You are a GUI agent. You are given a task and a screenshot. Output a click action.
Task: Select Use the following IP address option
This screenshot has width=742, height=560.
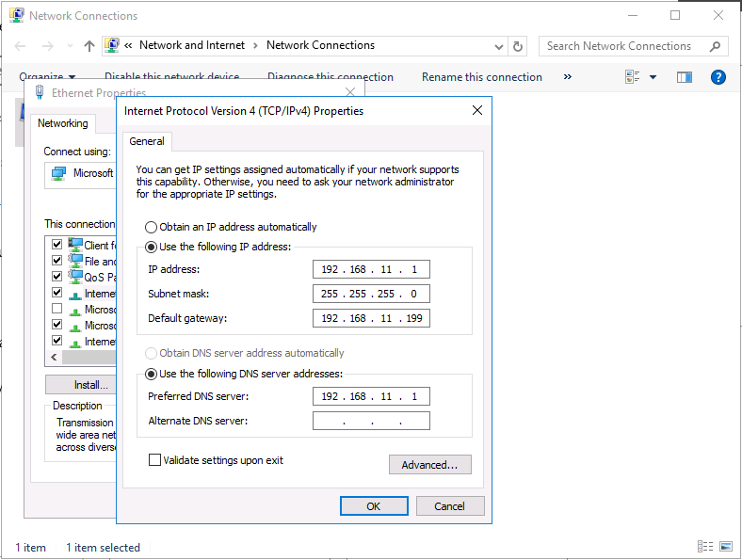[x=151, y=247]
